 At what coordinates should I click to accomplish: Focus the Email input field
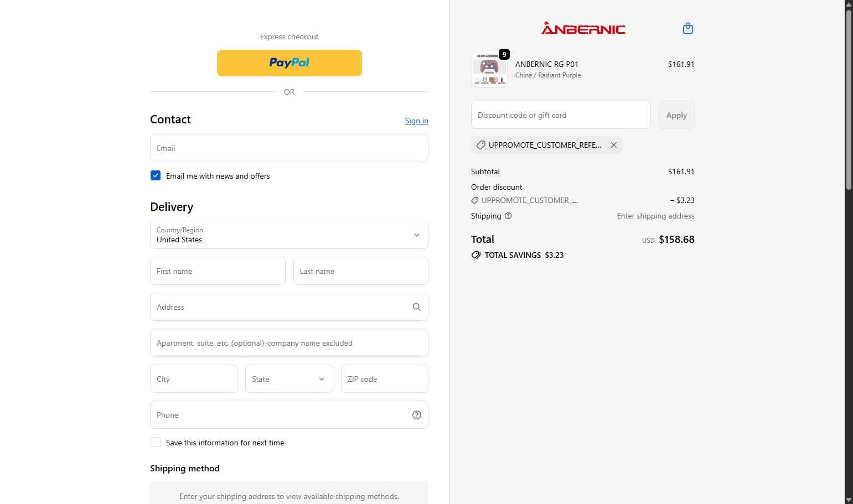289,148
